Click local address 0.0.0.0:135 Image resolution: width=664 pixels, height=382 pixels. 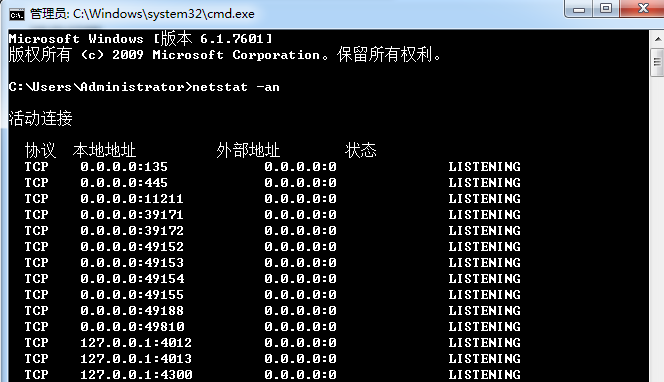[124, 166]
